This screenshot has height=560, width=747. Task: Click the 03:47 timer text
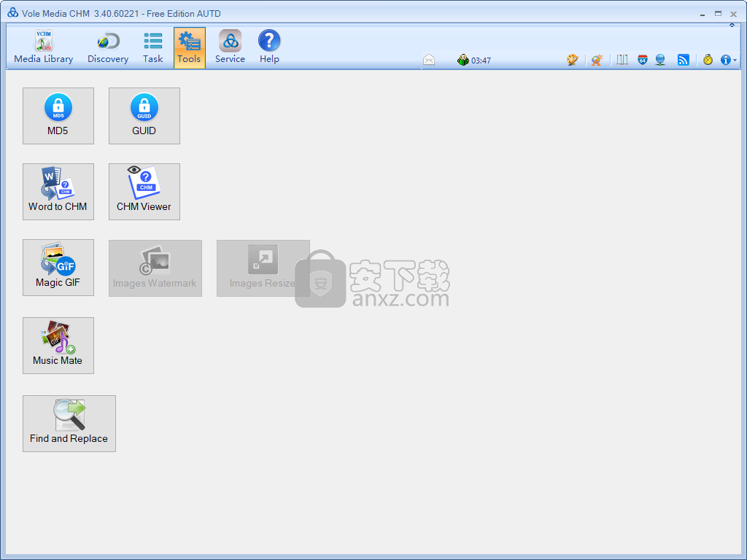pyautogui.click(x=481, y=61)
